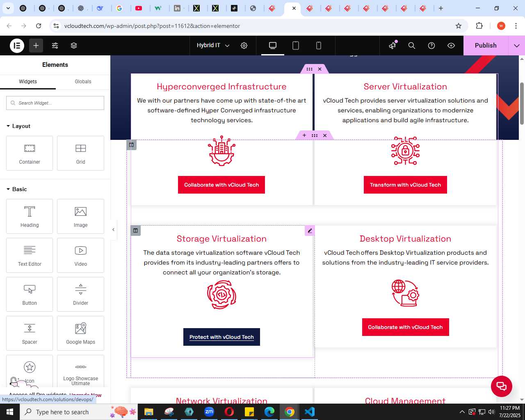Click the add element plus button
The width and height of the screenshot is (525, 420).
coord(36,46)
